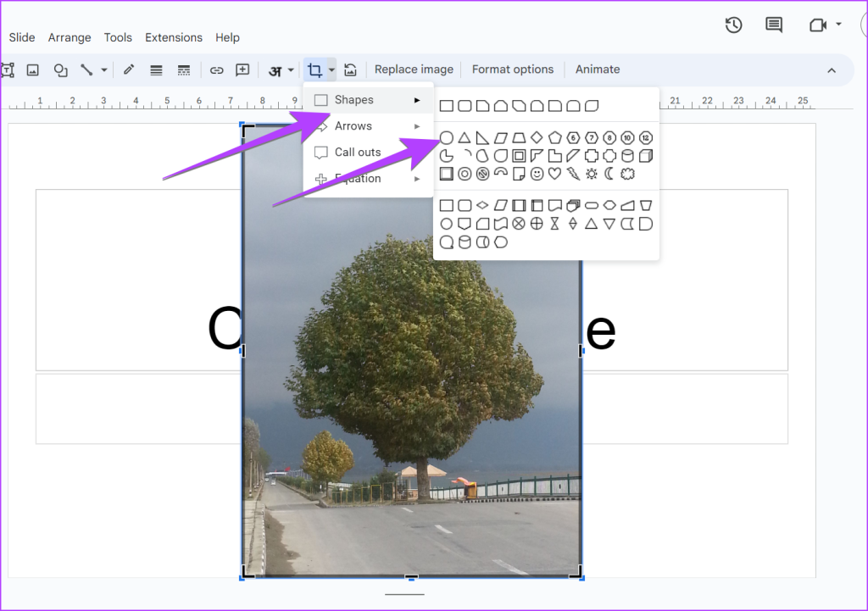This screenshot has height=611, width=868.
Task: Pick the smiley face shape
Action: click(x=537, y=174)
